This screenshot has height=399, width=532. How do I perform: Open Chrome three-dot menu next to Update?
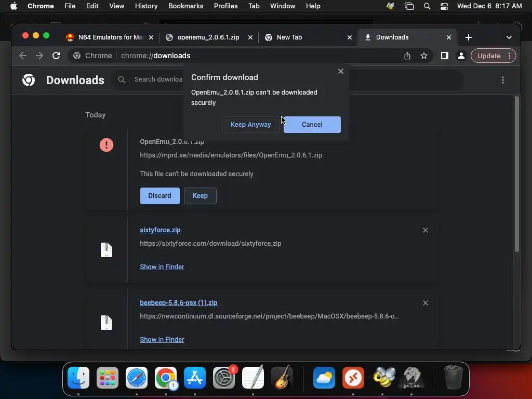point(509,56)
